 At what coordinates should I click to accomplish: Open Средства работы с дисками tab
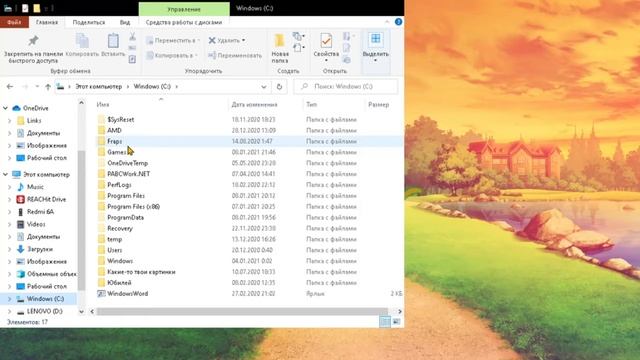tap(184, 22)
